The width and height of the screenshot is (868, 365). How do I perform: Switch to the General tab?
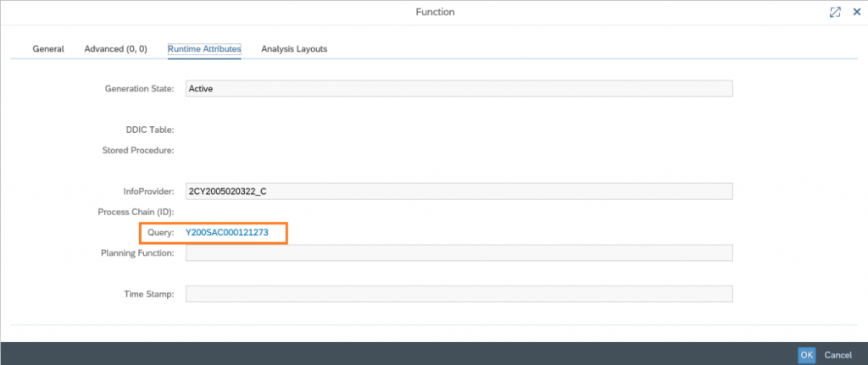pos(48,48)
